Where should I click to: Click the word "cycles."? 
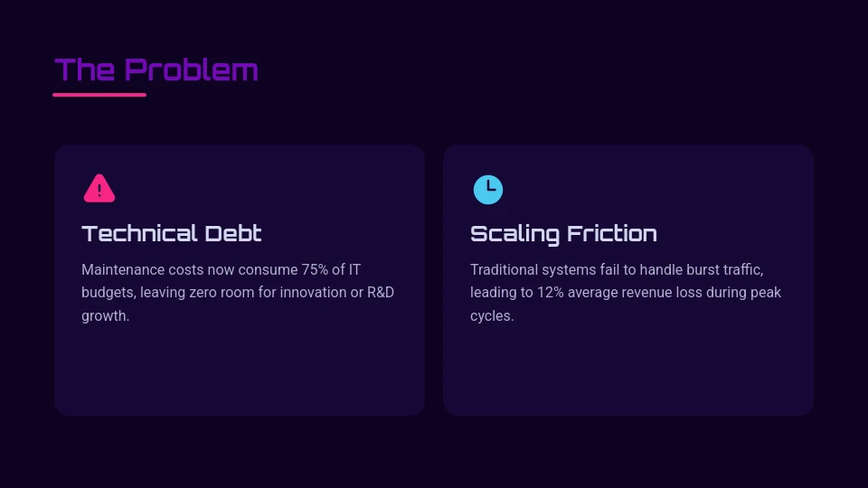pos(492,316)
